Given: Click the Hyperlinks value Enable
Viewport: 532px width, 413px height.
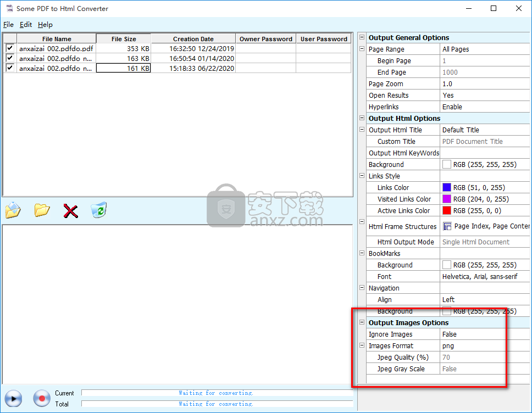Looking at the screenshot, I should tap(485, 107).
